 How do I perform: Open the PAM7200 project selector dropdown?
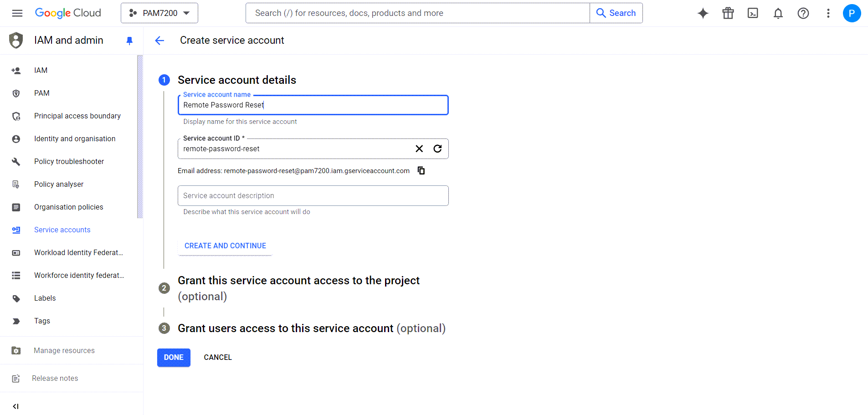tap(159, 13)
